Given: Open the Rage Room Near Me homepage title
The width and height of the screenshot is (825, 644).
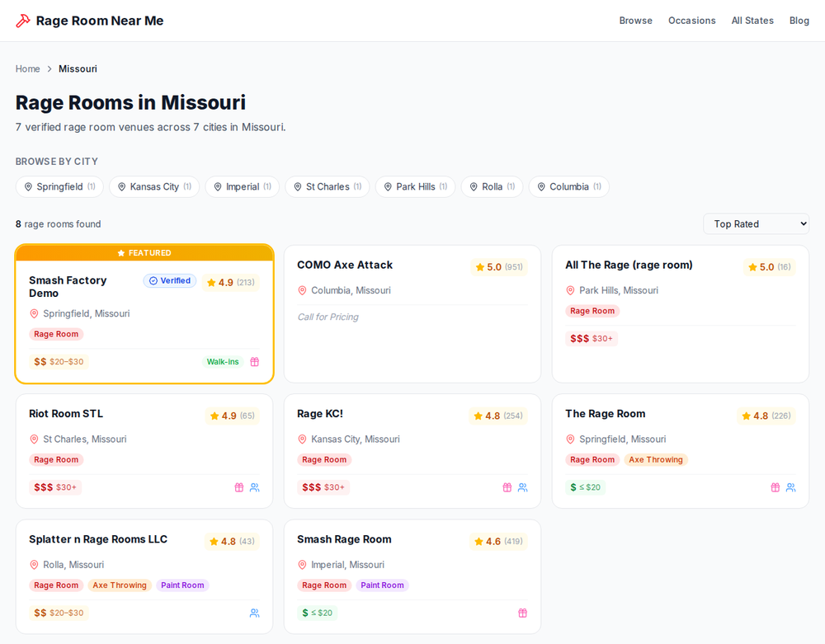Looking at the screenshot, I should (x=100, y=21).
